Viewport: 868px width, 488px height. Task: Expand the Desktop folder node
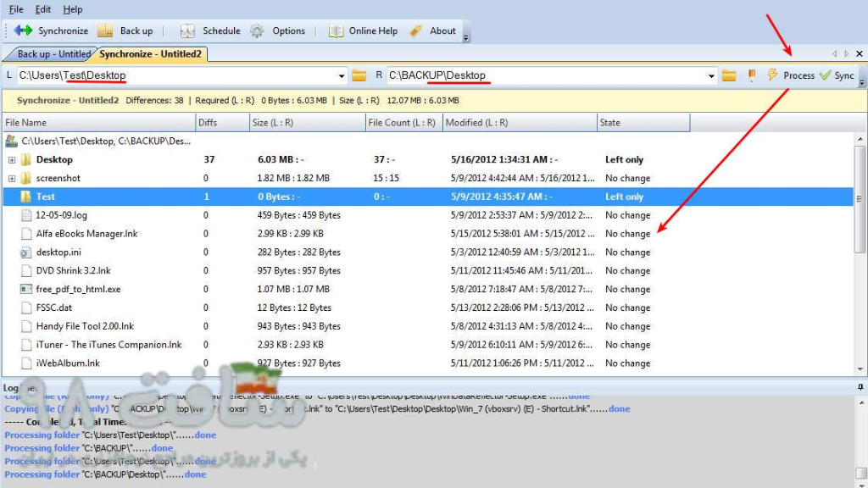click(12, 160)
